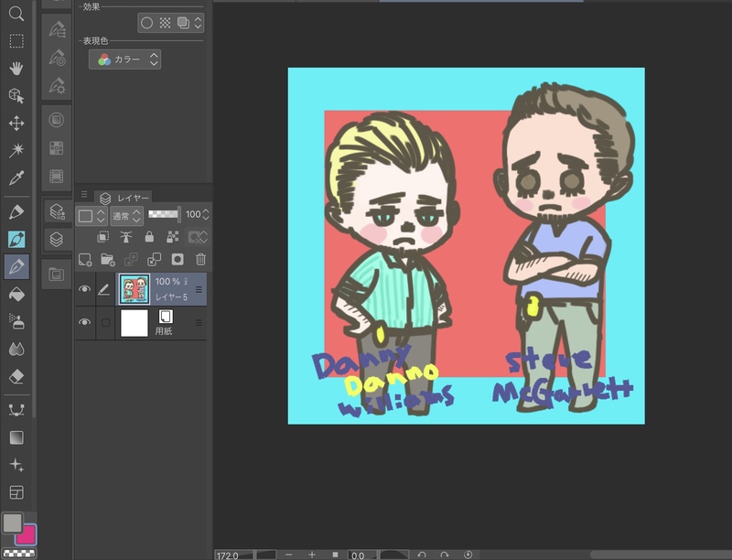Viewport: 732px width, 560px height.
Task: Open the Brush Size pen-target icon
Action: 57,59
